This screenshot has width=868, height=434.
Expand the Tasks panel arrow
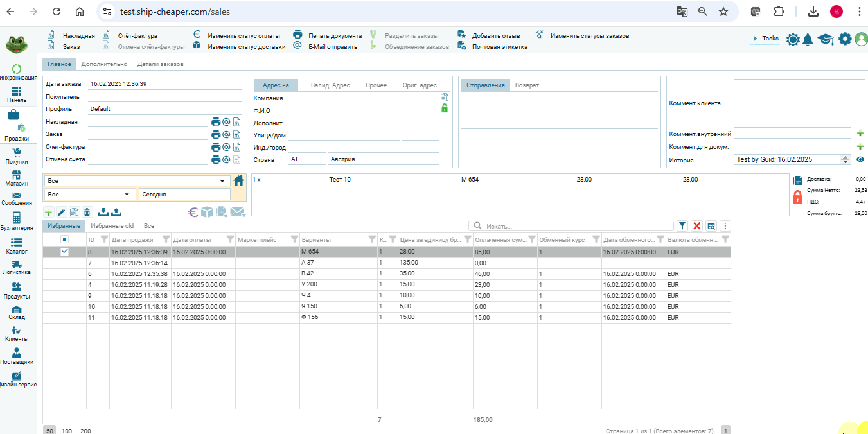point(754,39)
